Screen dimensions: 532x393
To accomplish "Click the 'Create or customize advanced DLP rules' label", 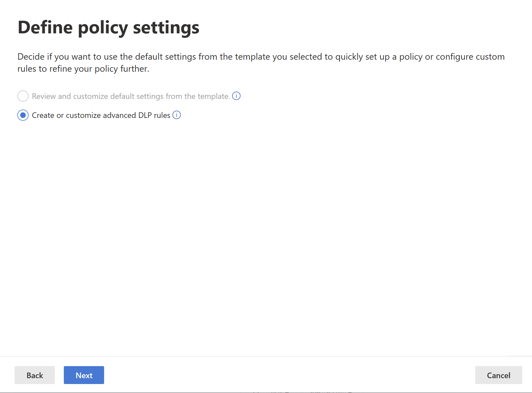I will pos(101,115).
